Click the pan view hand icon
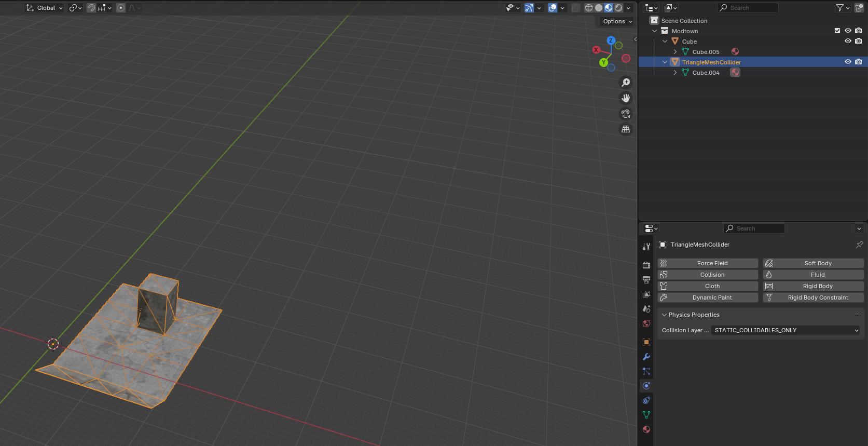Screen dimensions: 868x446 [626, 98]
